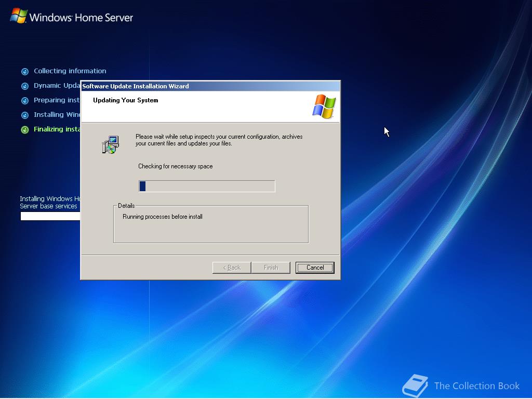Click the Dynamic Update step bullet icon

point(25,86)
